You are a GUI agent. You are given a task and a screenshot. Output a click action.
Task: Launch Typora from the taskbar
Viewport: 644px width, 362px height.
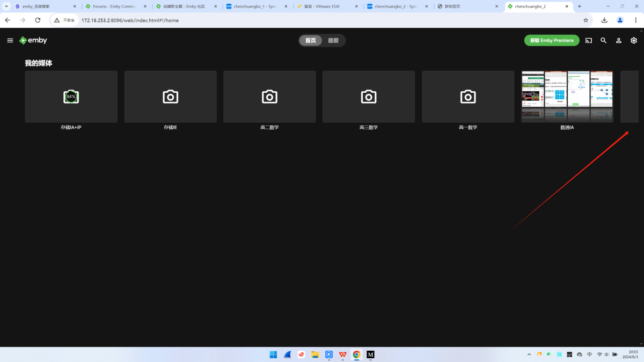click(x=370, y=354)
